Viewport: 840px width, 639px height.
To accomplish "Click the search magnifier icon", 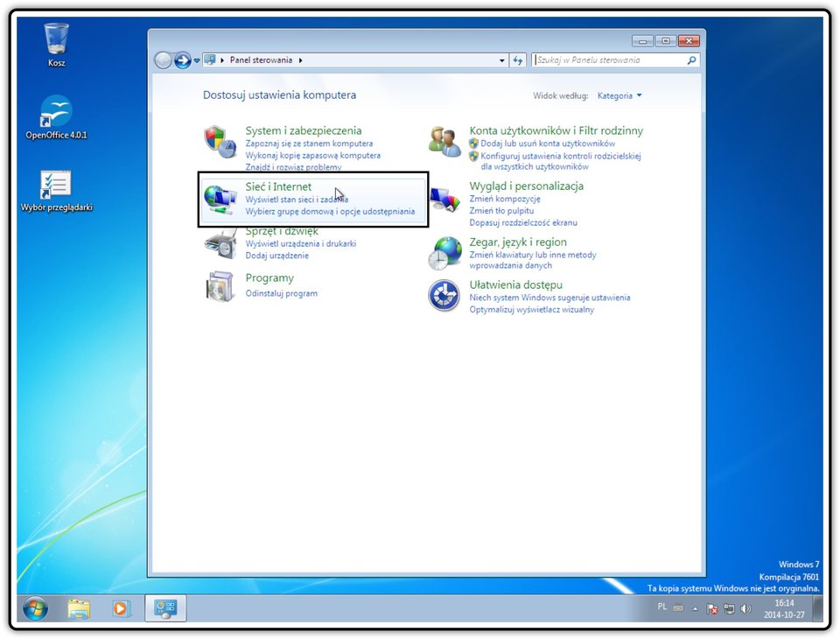I will (691, 60).
